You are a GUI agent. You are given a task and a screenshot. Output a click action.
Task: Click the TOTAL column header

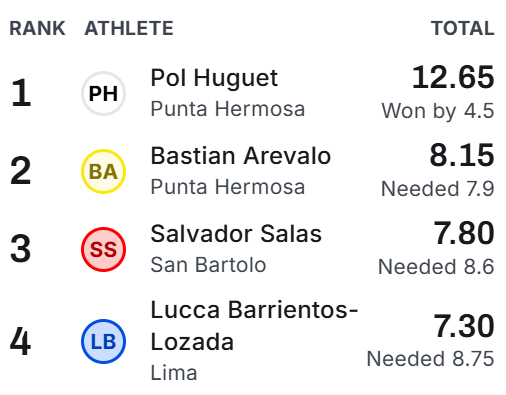tap(463, 28)
